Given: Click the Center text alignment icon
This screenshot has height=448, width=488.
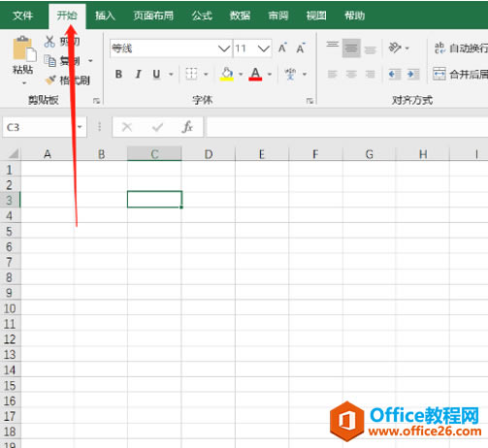Looking at the screenshot, I should (x=351, y=75).
